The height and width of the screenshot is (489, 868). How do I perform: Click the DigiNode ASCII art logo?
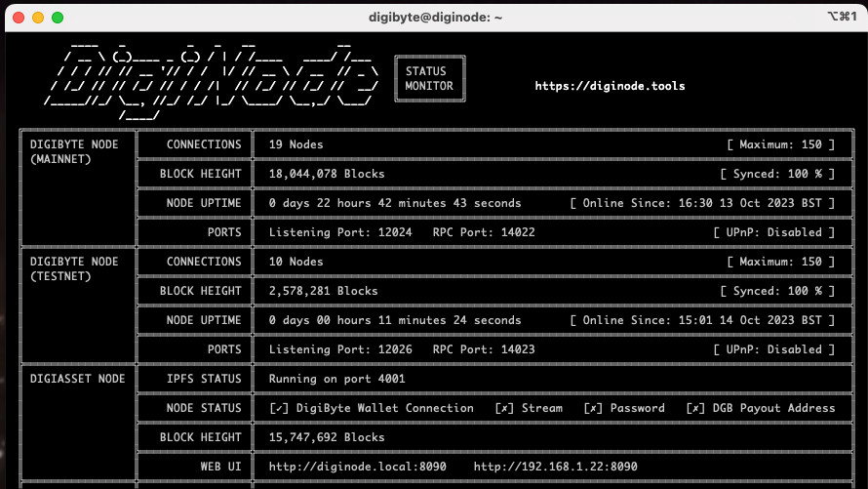click(x=212, y=81)
